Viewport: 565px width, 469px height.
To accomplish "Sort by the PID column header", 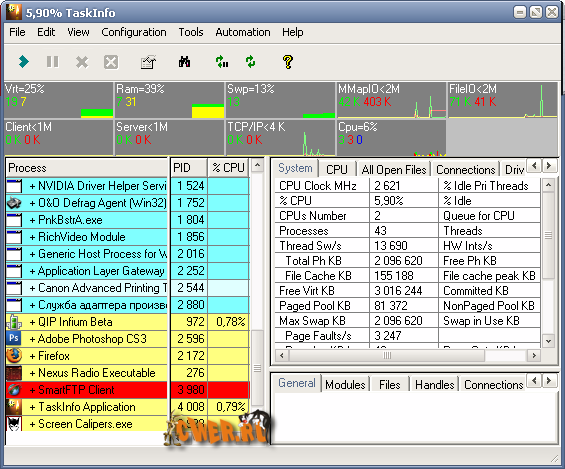I will click(188, 168).
